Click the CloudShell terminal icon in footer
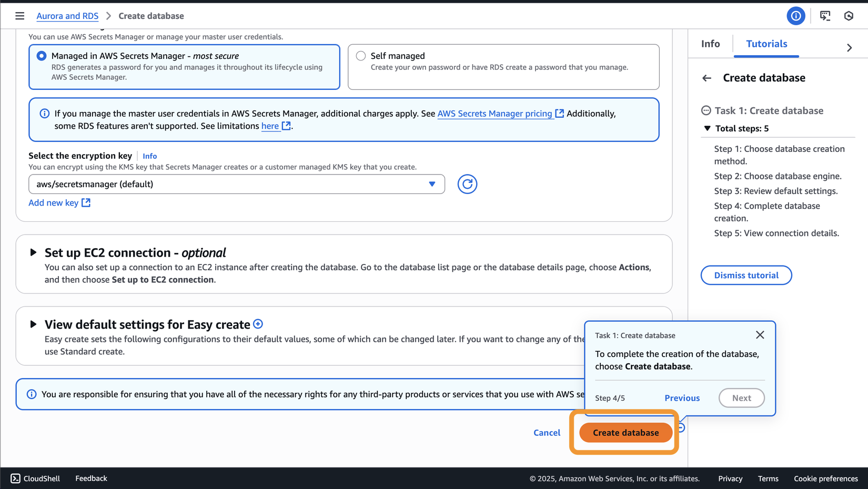Image resolution: width=868 pixels, height=489 pixels. (x=15, y=478)
